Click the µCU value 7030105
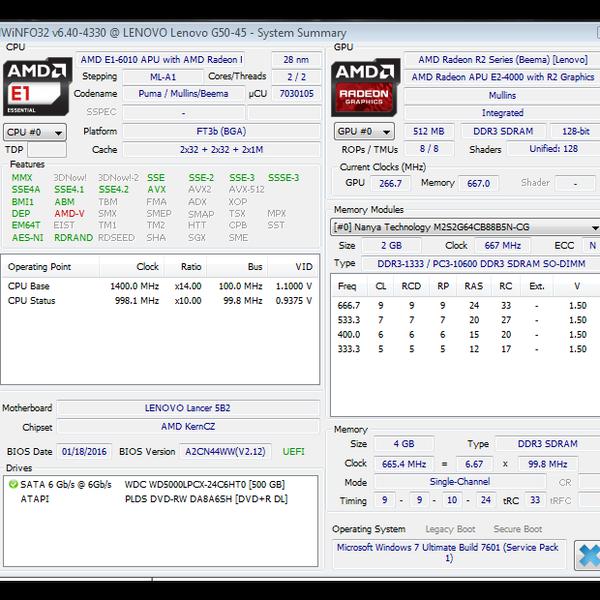The width and height of the screenshot is (600, 600). point(297,94)
